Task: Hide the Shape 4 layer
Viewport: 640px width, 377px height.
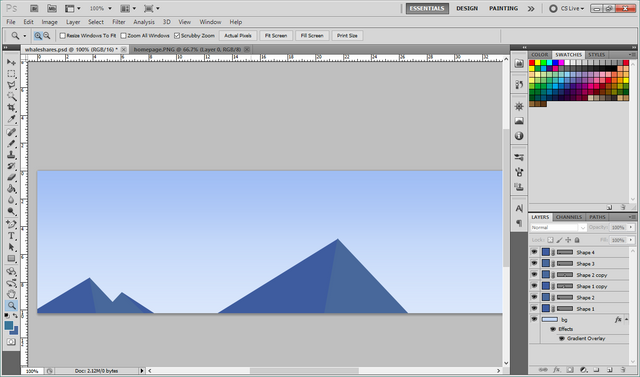Action: click(x=534, y=252)
